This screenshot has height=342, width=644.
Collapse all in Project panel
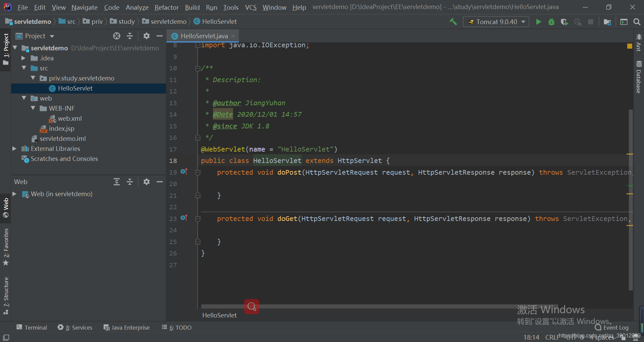coord(130,36)
